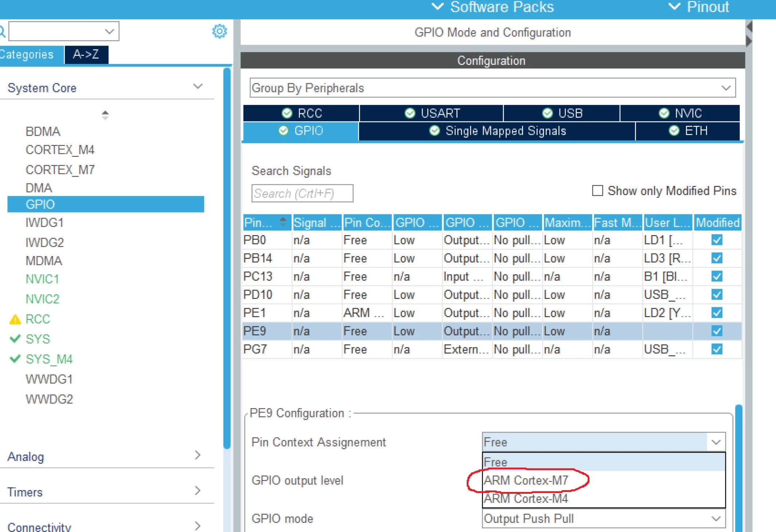Image resolution: width=776 pixels, height=532 pixels.
Task: Click the Search Signals input field
Action: click(x=302, y=193)
